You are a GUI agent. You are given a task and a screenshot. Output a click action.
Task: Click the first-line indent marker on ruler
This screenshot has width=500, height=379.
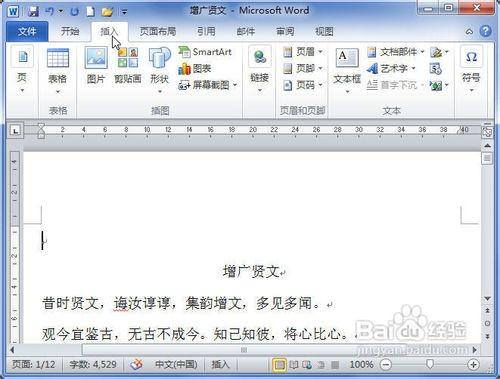tap(41, 126)
